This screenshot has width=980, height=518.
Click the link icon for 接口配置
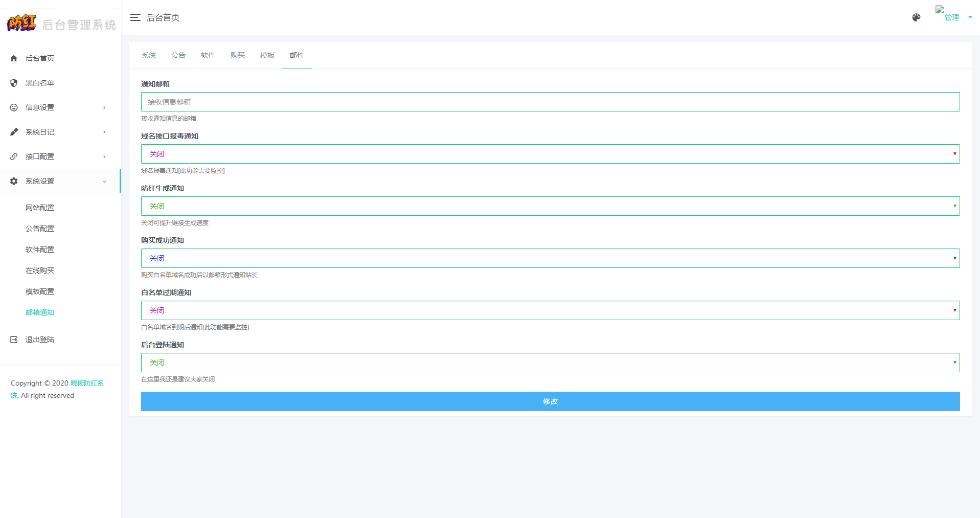pyautogui.click(x=14, y=156)
